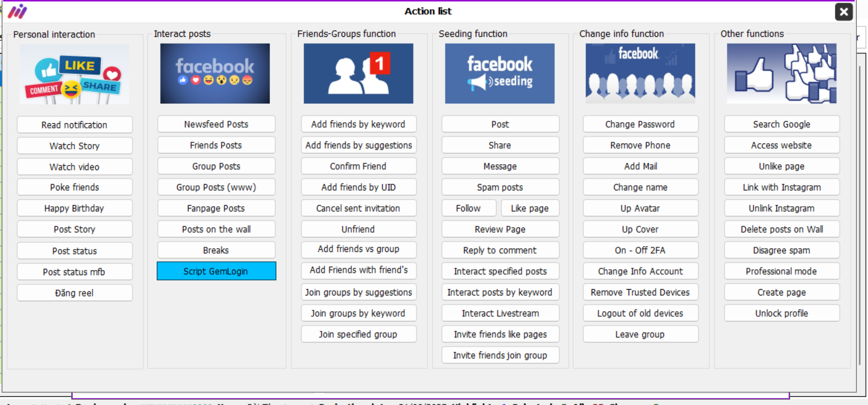Click Delete posts on Wall
This screenshot has width=868, height=405.
point(782,230)
